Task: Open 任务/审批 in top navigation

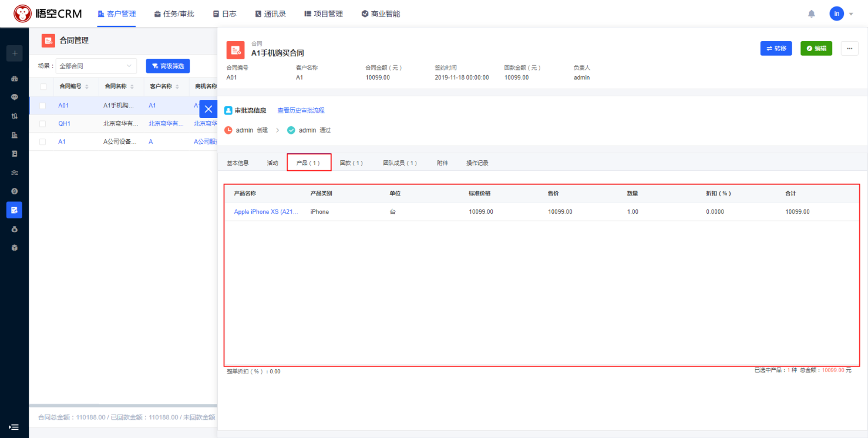Action: [x=174, y=14]
